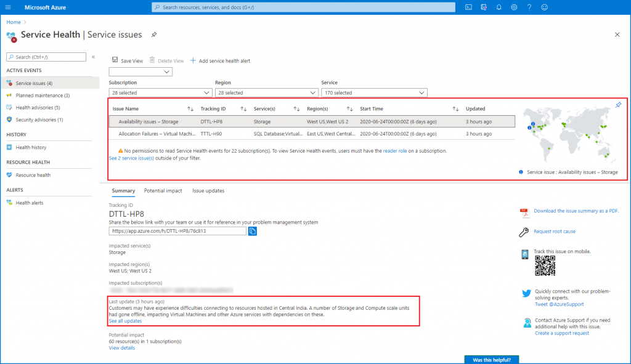Click the See all updates link
Screen dimensions: 631x364
pos(125,321)
